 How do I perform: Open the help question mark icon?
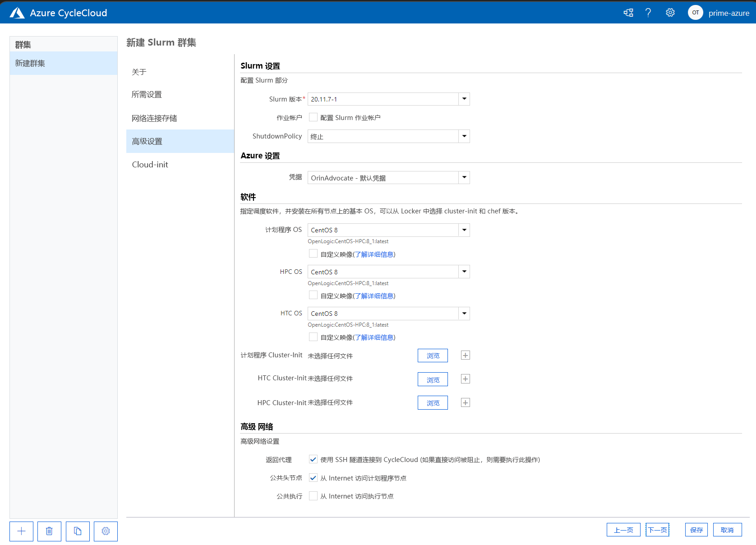click(x=648, y=13)
